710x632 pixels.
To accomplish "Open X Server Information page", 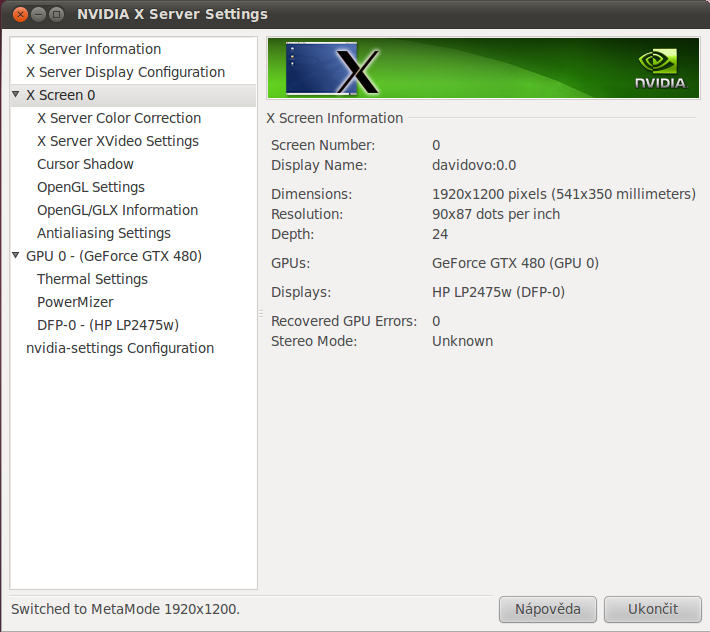I will 93,49.
